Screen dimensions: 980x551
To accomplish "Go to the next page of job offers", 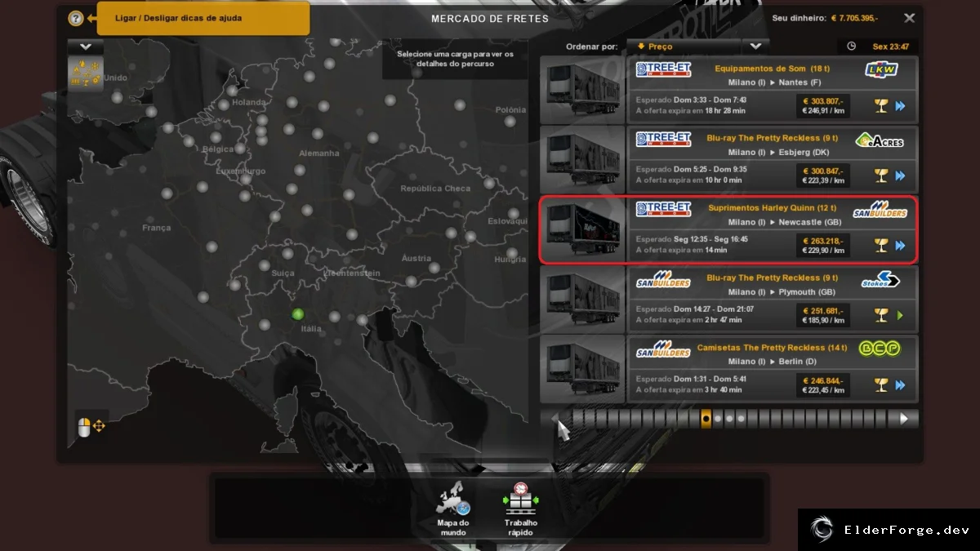I will coord(904,419).
